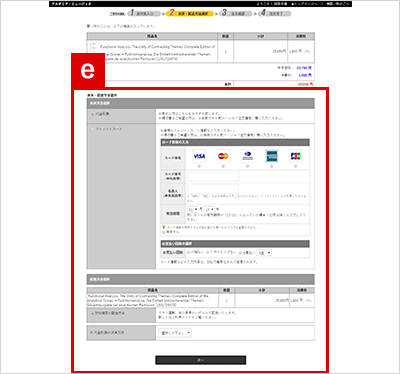
Task: Choose credit card payment option
Action: tap(92, 129)
